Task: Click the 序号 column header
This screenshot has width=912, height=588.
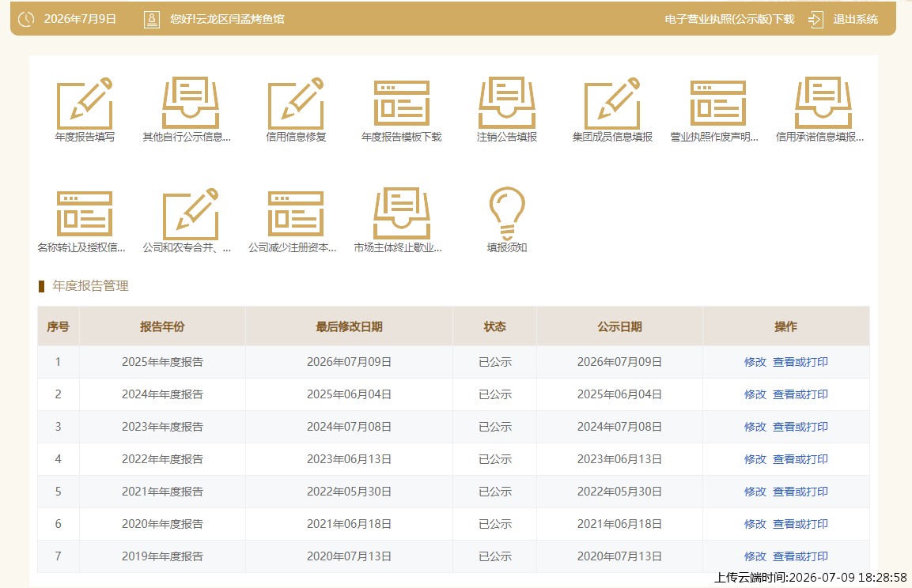Action: click(x=59, y=326)
